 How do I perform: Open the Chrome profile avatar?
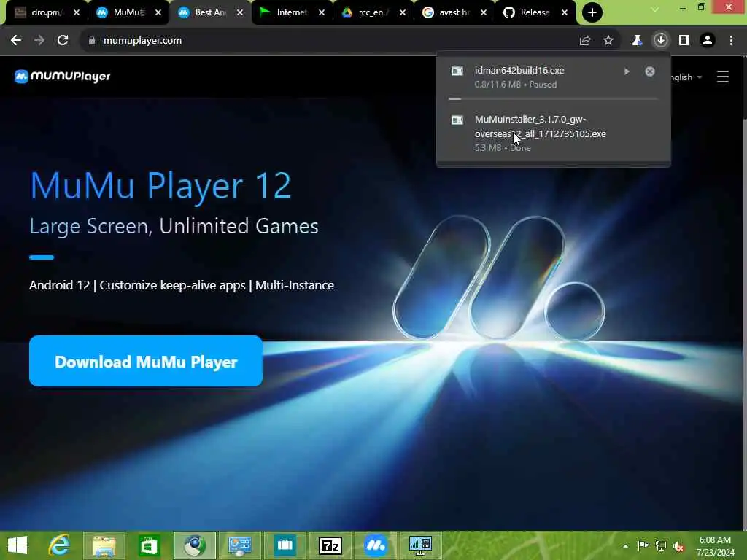pos(708,41)
